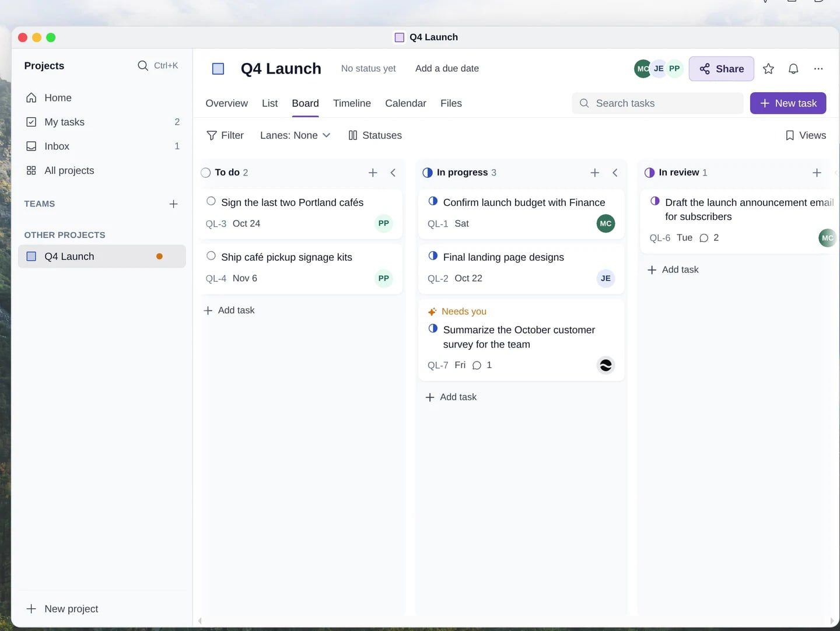840x631 pixels.
Task: Toggle status circle on "Ship café pickup signage kits"
Action: 211,256
